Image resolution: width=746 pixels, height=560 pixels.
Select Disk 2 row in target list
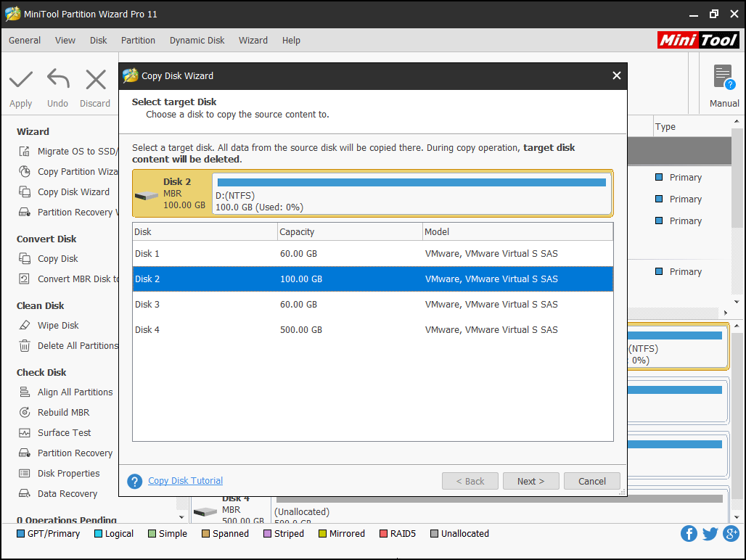coord(372,279)
